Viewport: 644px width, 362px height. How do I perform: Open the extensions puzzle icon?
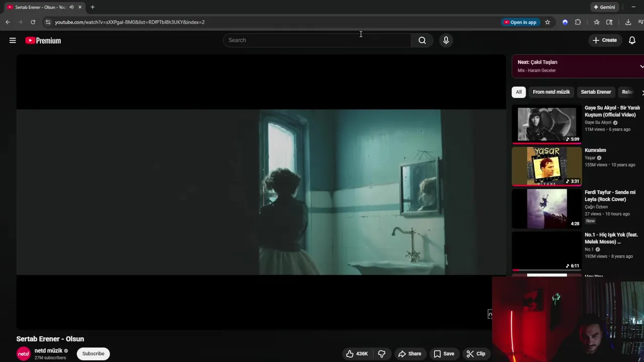click(x=578, y=22)
